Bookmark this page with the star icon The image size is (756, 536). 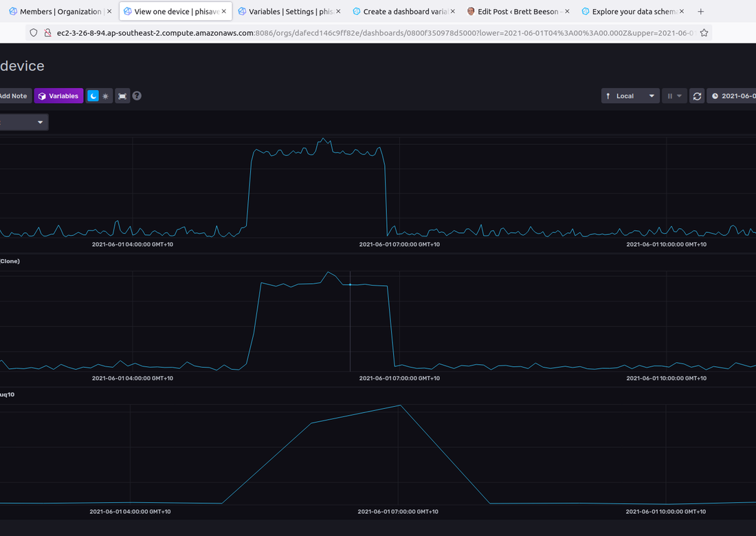click(704, 33)
